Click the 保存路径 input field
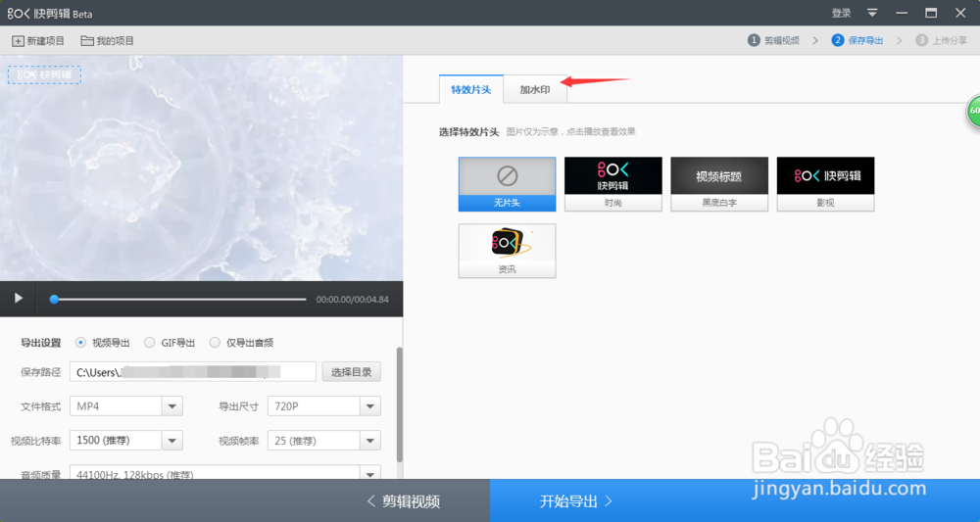The image size is (980, 522). click(x=192, y=371)
